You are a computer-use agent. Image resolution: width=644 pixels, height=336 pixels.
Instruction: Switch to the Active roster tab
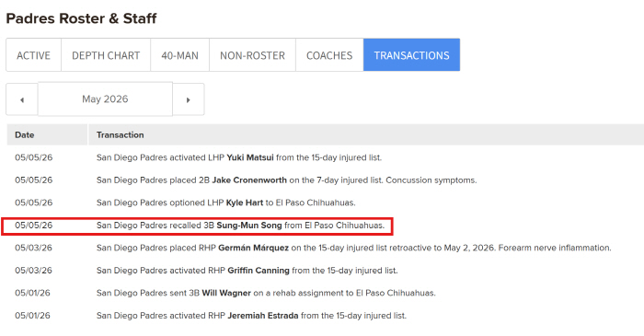34,55
